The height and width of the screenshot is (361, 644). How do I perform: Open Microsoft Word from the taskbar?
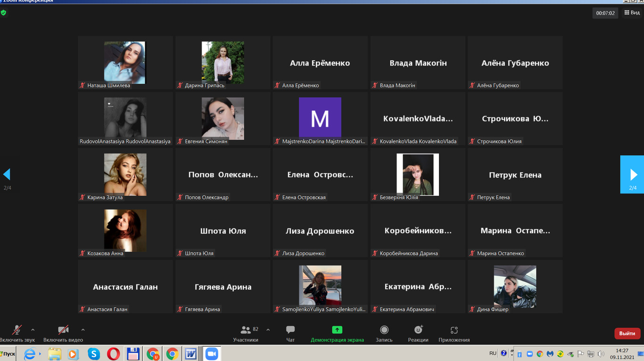tap(191, 354)
